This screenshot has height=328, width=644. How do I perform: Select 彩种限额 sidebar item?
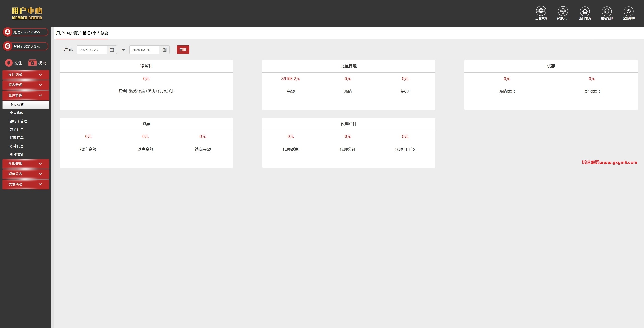(x=17, y=154)
